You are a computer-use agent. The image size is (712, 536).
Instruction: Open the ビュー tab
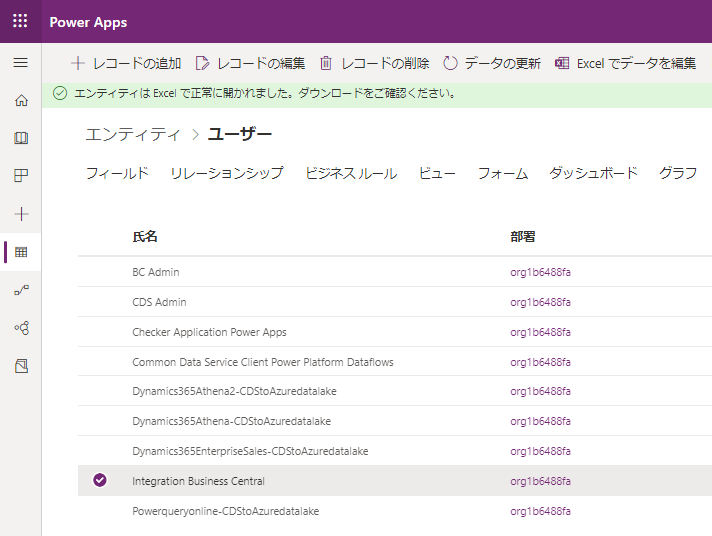[x=437, y=173]
